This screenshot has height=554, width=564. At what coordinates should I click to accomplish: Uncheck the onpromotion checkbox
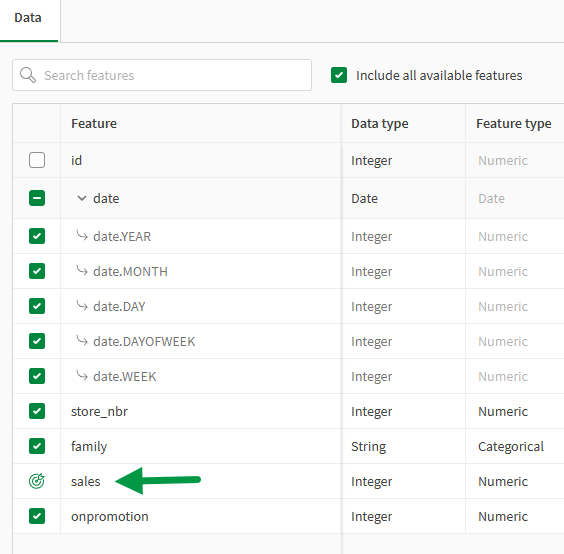[37, 516]
